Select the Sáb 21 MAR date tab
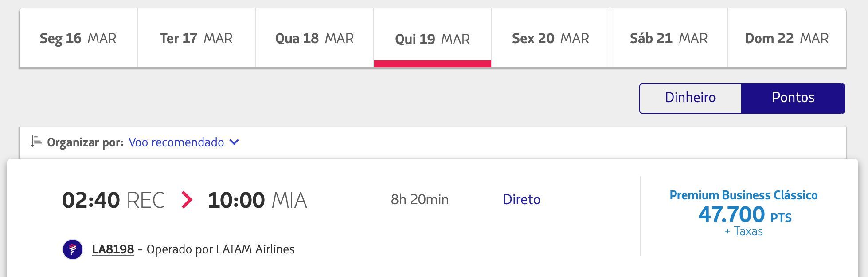 click(x=669, y=38)
